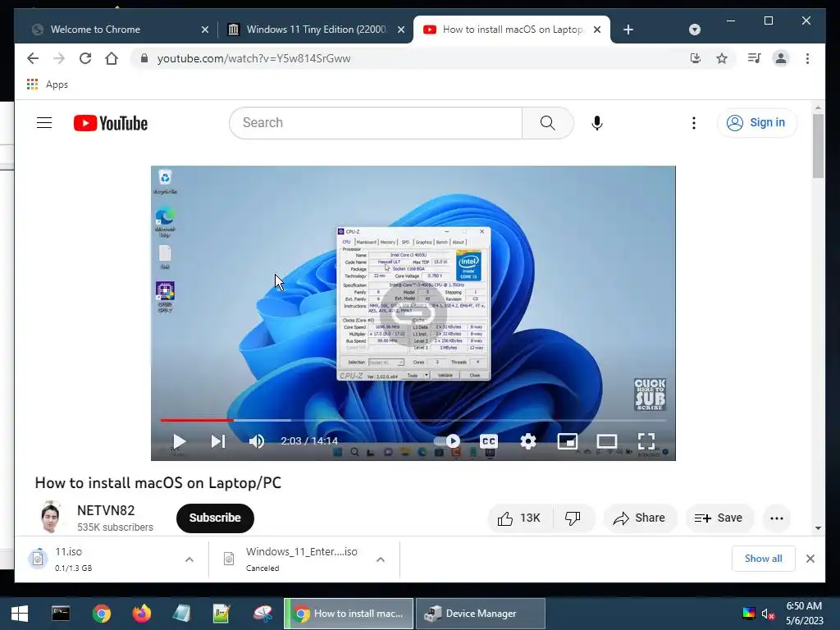Search with your voice microphone
The height and width of the screenshot is (630, 840).
coord(597,123)
